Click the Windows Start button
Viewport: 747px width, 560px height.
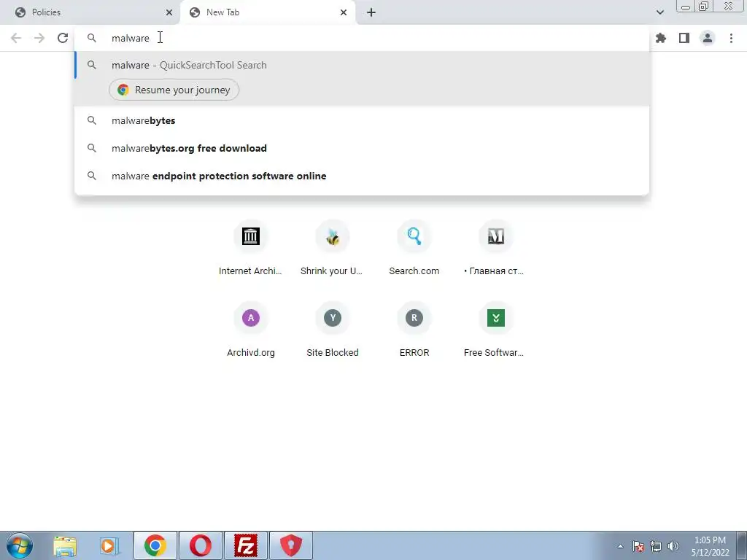click(x=20, y=545)
